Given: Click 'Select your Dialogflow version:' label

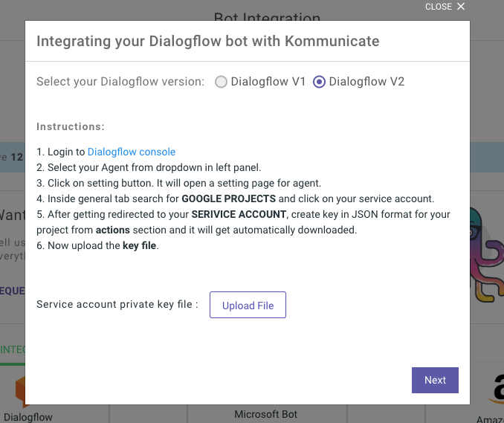Looking at the screenshot, I should click(120, 82).
